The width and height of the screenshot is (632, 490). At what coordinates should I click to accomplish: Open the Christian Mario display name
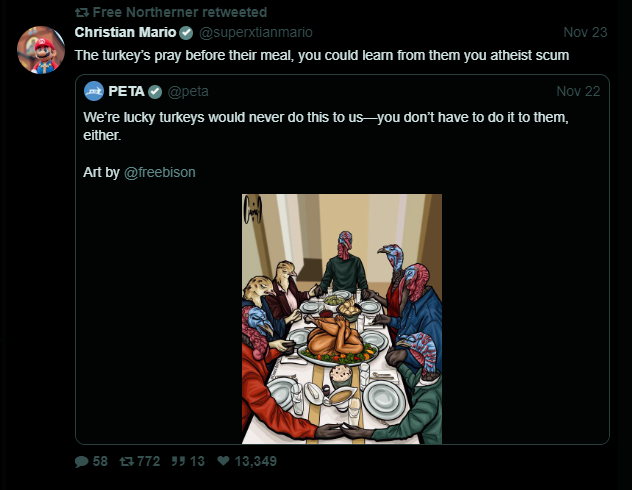[x=125, y=32]
